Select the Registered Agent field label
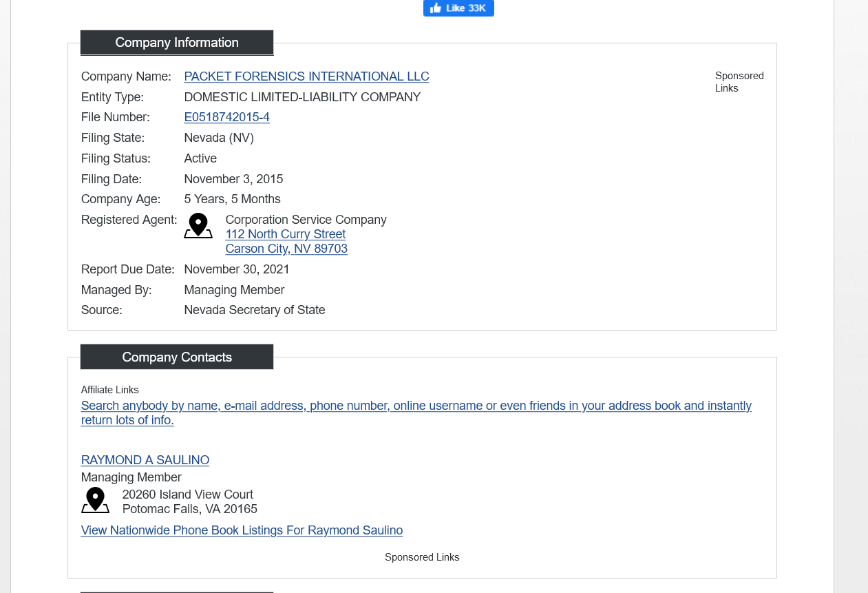 [129, 220]
